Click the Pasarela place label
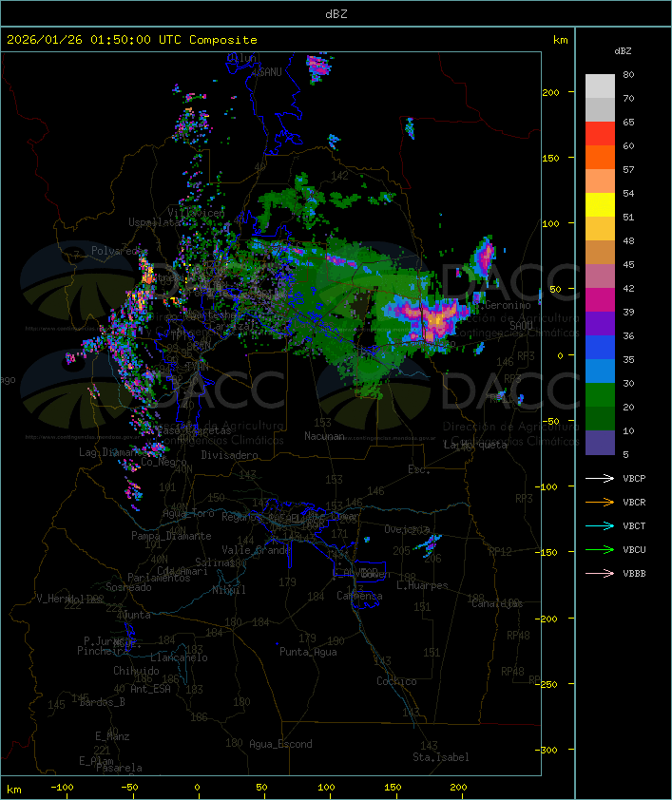 (x=119, y=768)
